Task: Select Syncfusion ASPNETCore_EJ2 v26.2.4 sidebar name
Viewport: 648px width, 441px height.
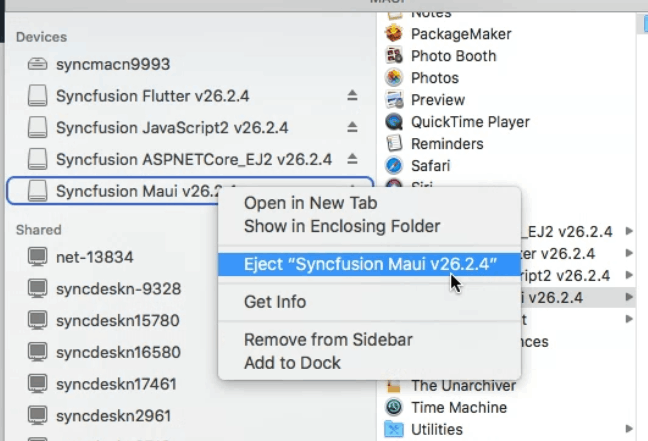Action: (x=194, y=160)
